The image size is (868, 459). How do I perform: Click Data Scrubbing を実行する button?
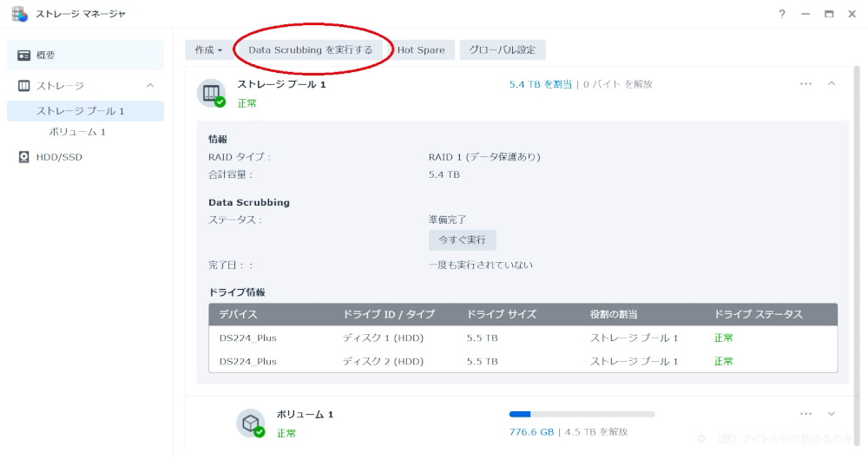coord(311,49)
